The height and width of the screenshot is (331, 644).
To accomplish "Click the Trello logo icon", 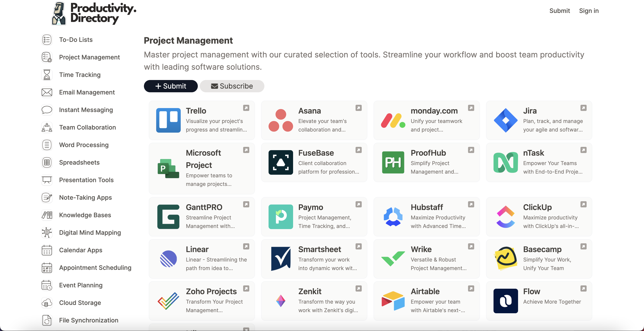I will [x=168, y=120].
